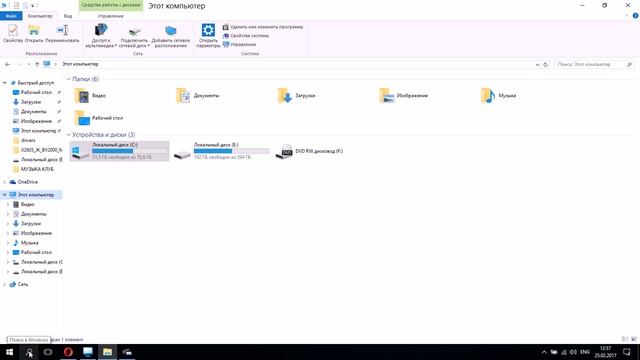Select the Локальный диск (E:) drive icon

(182, 154)
